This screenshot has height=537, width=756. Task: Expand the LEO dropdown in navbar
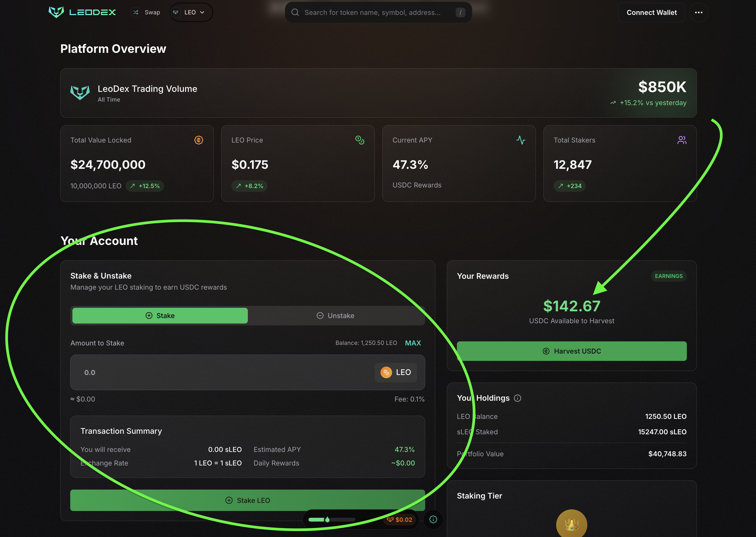click(191, 12)
